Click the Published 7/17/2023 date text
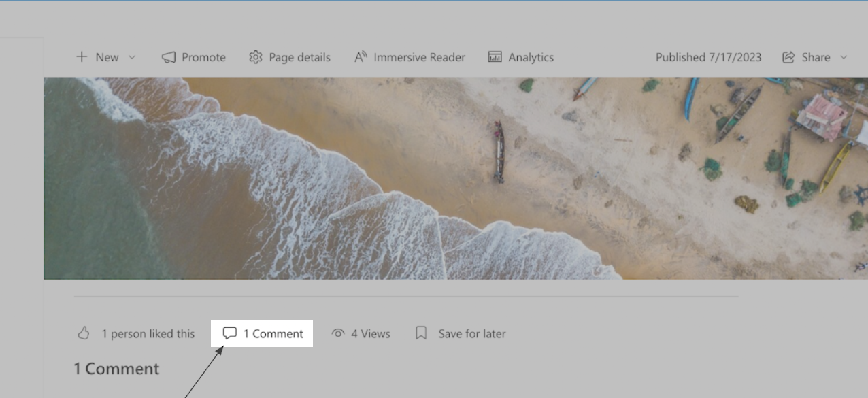 click(708, 57)
